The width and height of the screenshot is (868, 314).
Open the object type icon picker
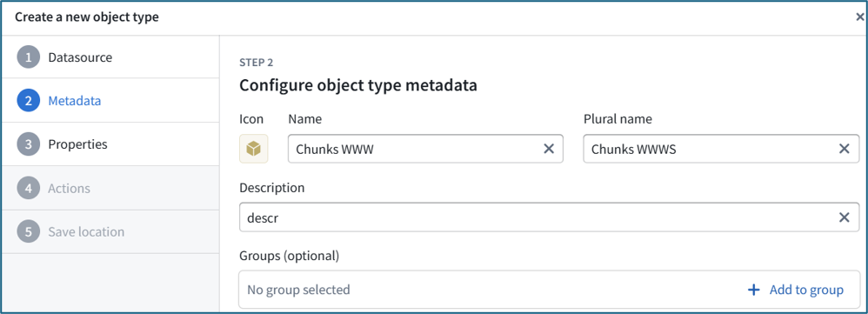click(254, 149)
